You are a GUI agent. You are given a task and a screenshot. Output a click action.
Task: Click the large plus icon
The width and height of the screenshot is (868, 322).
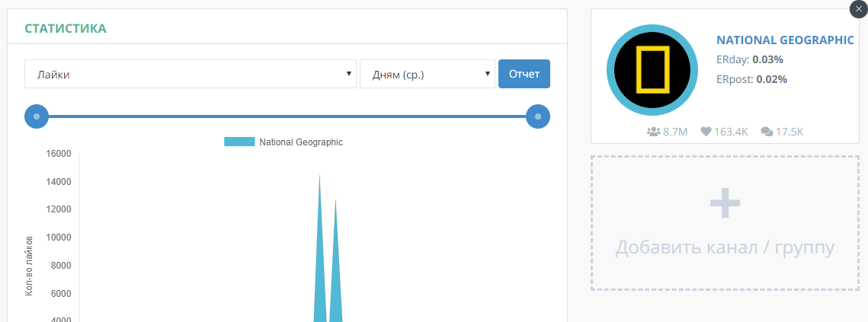[x=725, y=202]
